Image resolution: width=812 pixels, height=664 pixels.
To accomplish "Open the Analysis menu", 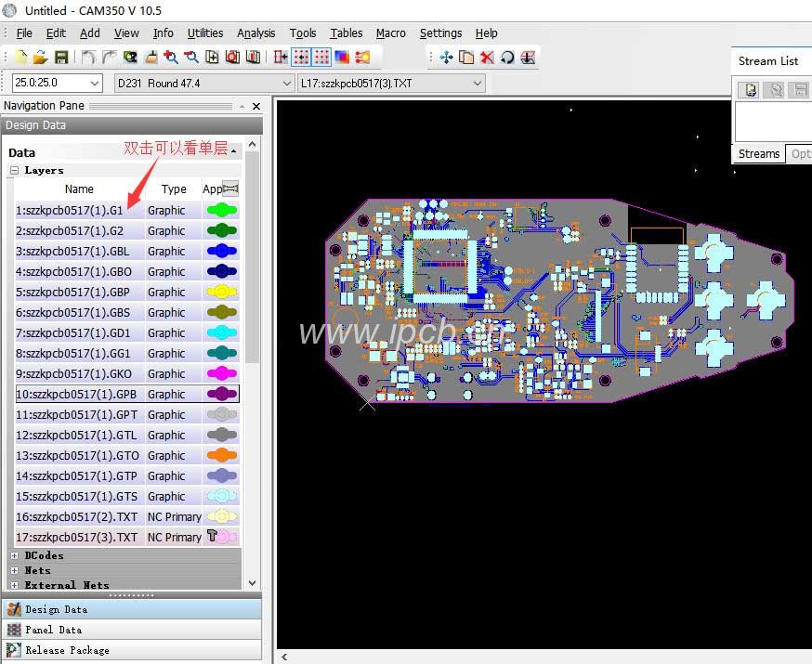I will tap(255, 33).
